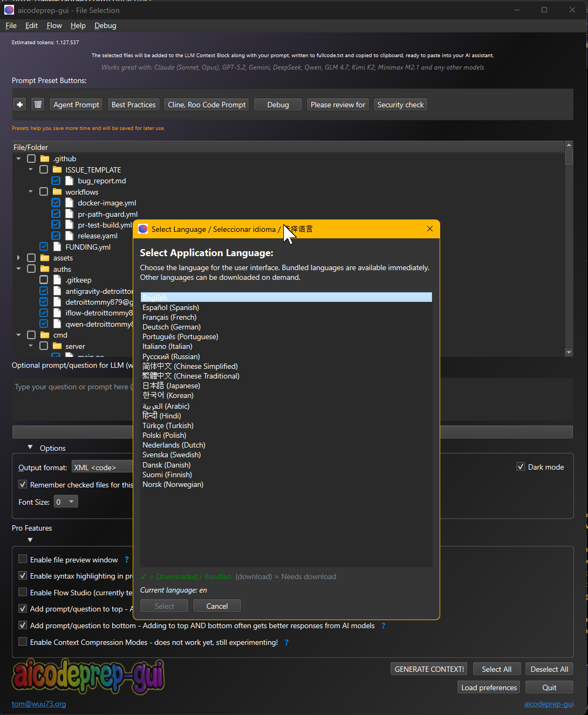Click the add preset plus icon
This screenshot has width=588, height=715.
click(20, 105)
